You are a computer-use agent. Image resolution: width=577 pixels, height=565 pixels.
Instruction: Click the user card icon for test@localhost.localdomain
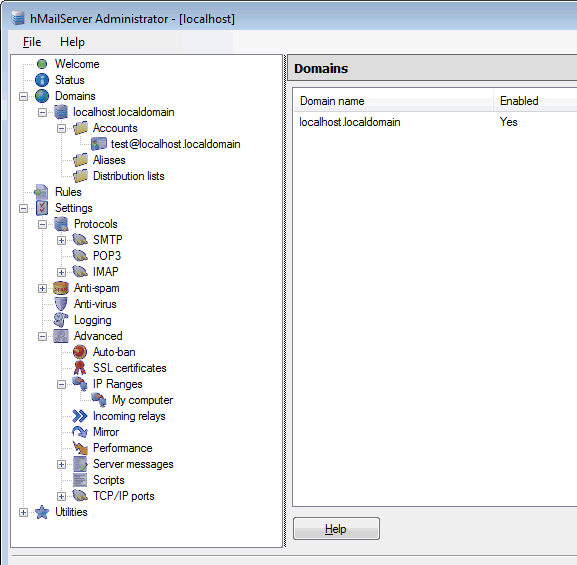pyautogui.click(x=99, y=144)
